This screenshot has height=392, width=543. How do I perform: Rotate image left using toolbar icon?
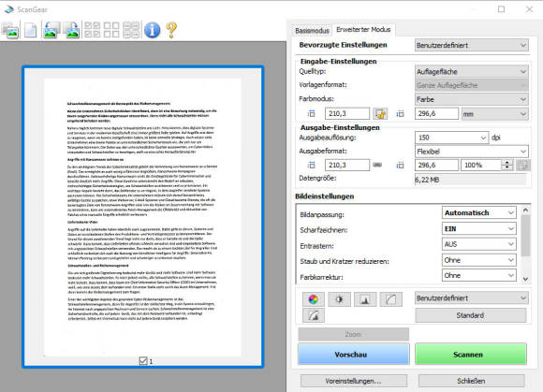51,30
